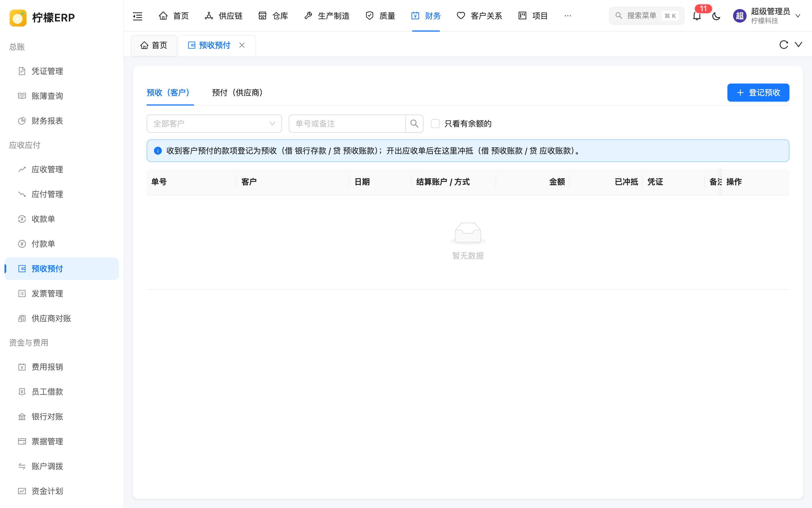Focus the 单号或备注 search field
Image resolution: width=812 pixels, height=508 pixels.
coord(347,124)
